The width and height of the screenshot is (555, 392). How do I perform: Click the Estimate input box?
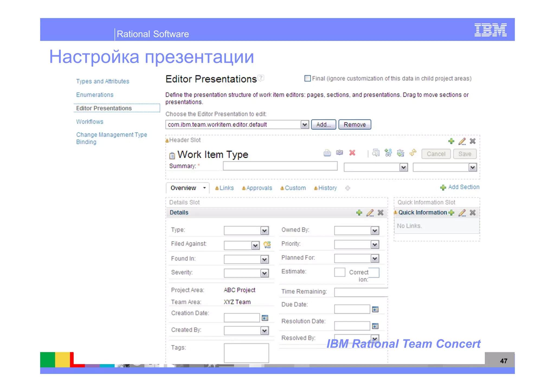pos(340,272)
